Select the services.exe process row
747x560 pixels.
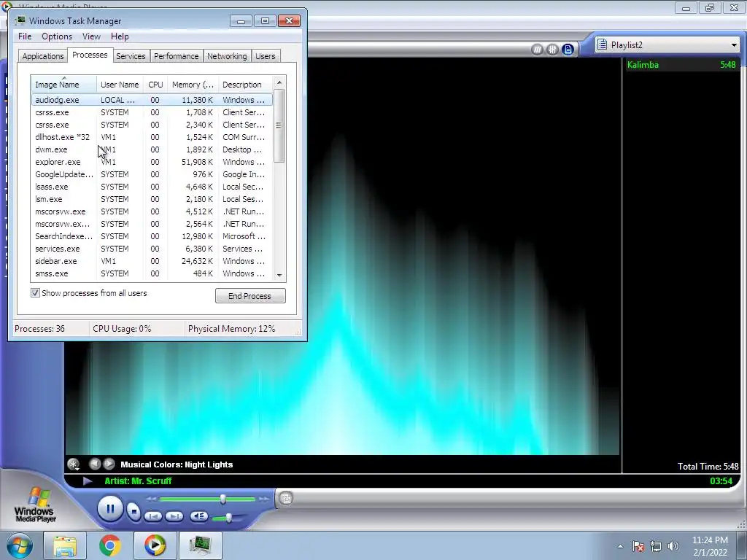click(152, 249)
